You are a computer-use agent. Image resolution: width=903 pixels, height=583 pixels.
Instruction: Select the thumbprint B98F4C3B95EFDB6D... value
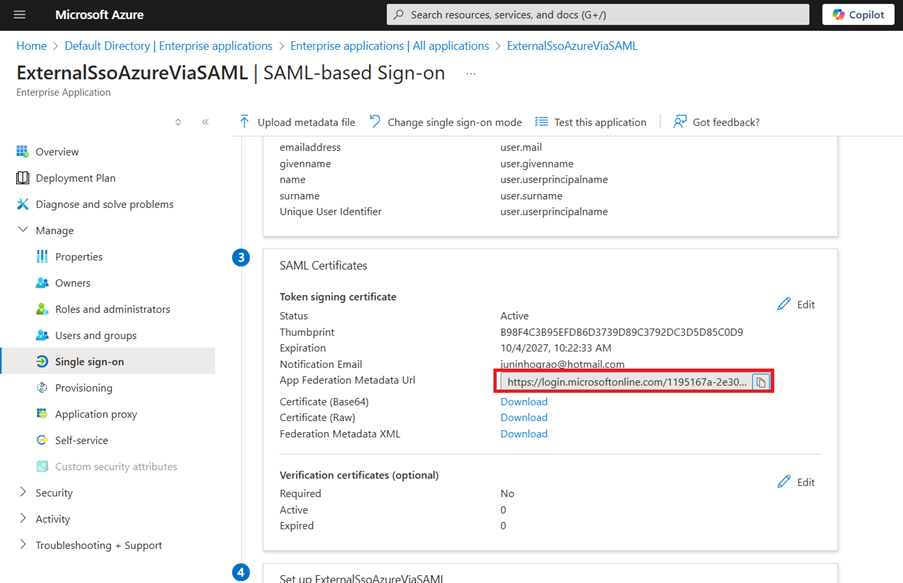click(621, 332)
